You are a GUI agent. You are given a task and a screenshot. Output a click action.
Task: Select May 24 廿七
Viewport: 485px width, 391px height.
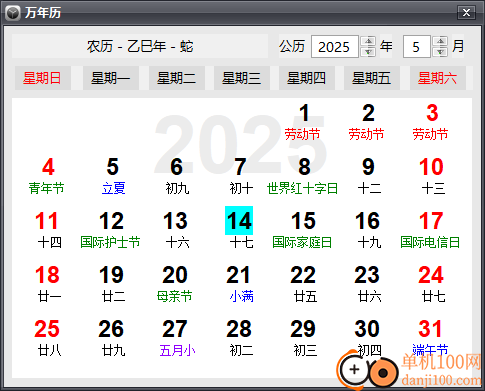tap(433, 284)
